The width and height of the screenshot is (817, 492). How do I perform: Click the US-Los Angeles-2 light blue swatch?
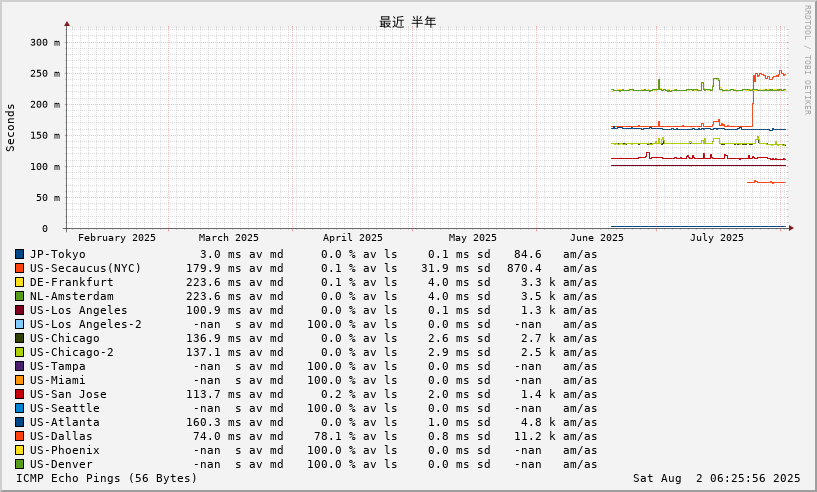click(x=19, y=324)
